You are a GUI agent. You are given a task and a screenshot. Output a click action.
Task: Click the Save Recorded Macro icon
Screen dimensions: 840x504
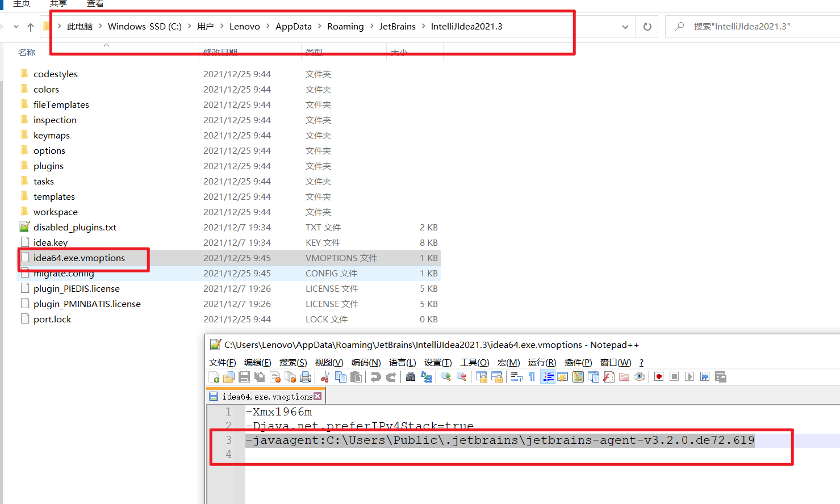[x=721, y=377]
